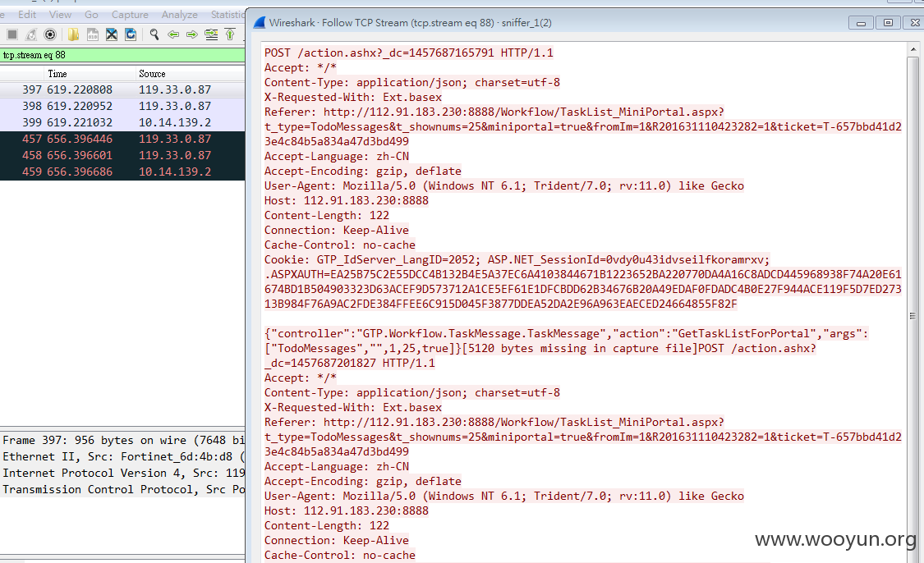Go back to previous packet with left arrow
924x563 pixels.
(x=173, y=34)
